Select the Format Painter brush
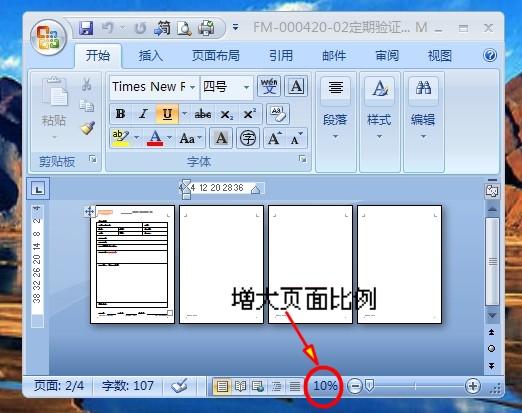Image resolution: width=522 pixels, height=413 pixels. (x=88, y=128)
